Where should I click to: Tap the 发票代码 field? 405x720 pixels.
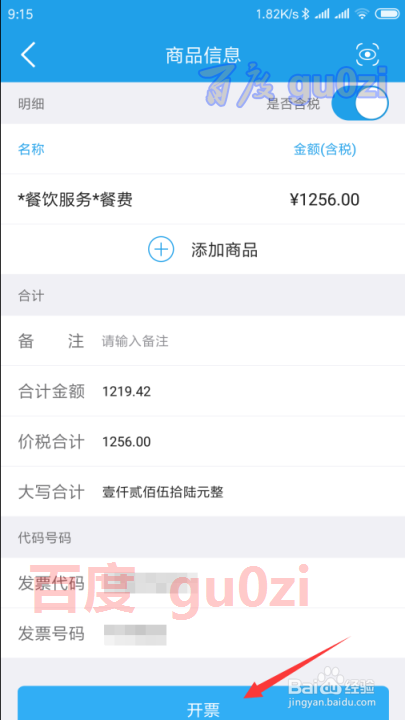click(202, 584)
